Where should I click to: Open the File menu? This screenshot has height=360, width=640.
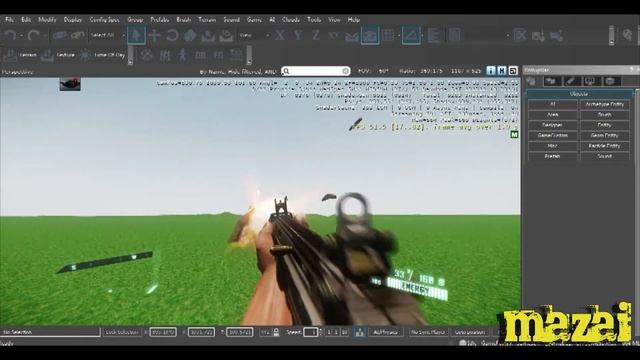pyautogui.click(x=9, y=20)
